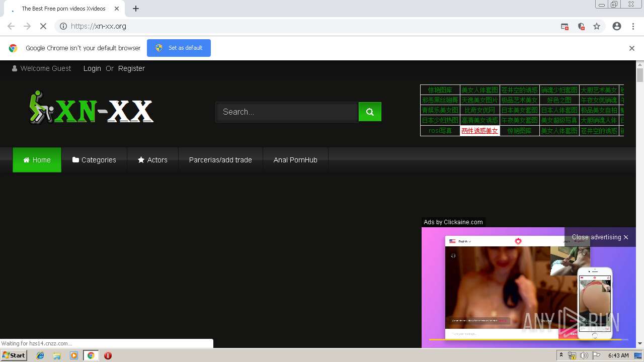
Task: Open the last navigation menu item
Action: (295, 160)
